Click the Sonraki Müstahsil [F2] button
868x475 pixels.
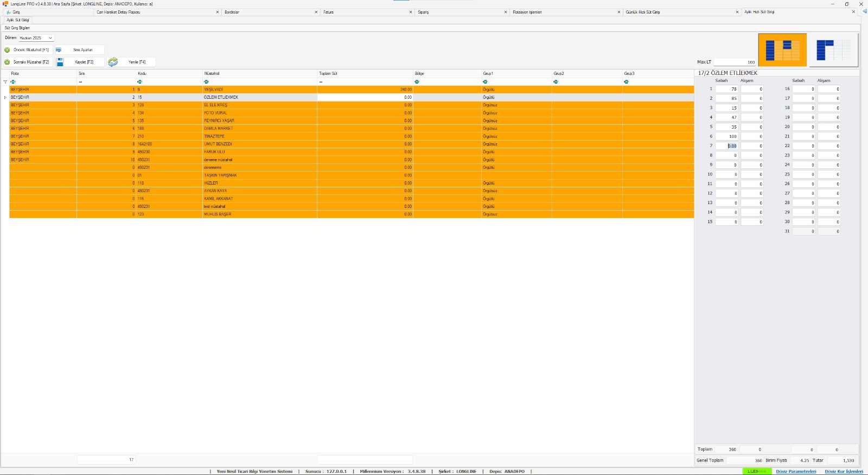point(27,62)
